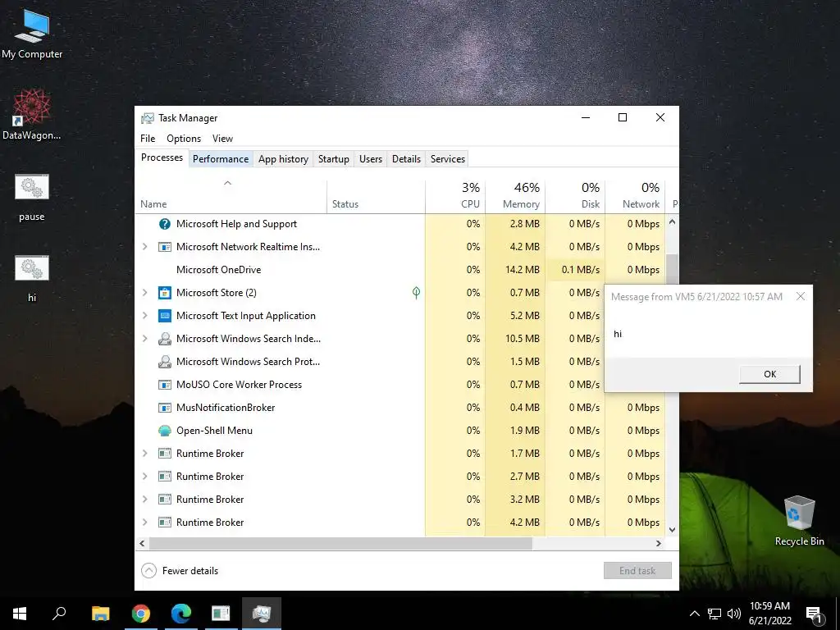Sort by the Status column header
Screen dimensions: 840x630
[376, 195]
